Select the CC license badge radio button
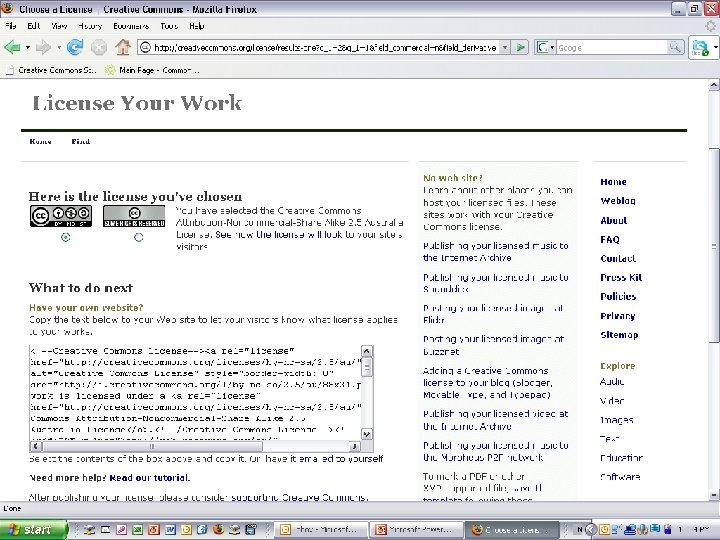 (66, 237)
